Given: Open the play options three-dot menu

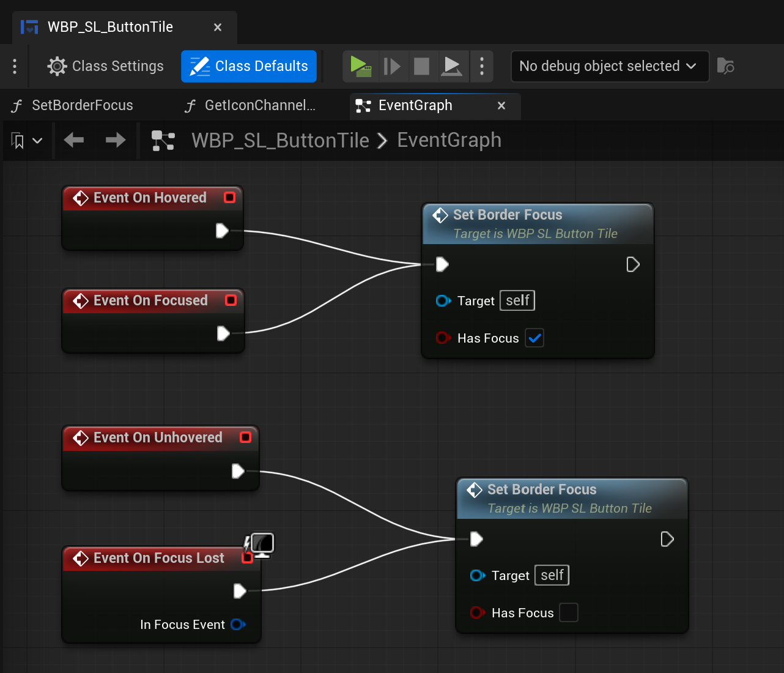Looking at the screenshot, I should tap(482, 66).
